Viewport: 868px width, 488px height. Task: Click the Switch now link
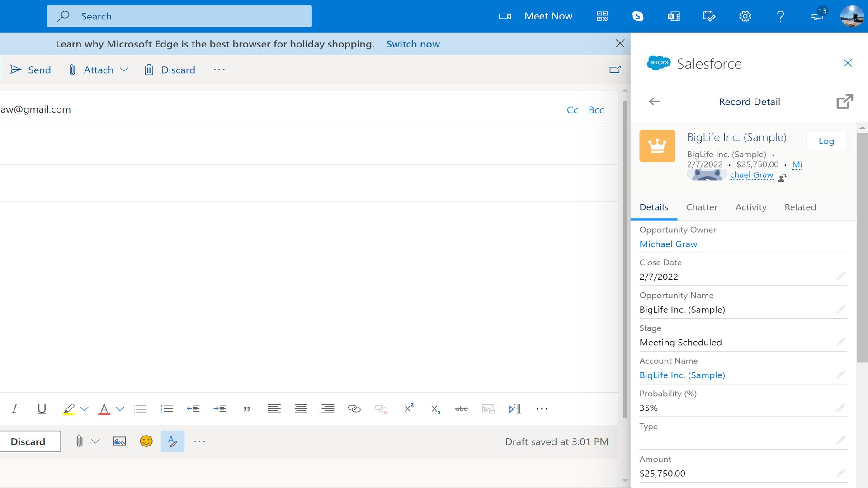pyautogui.click(x=412, y=44)
